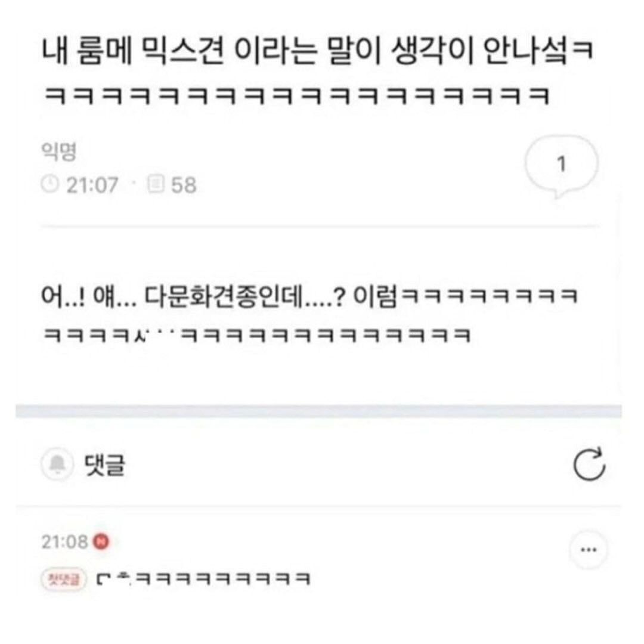Click the clock icon beside 21:07
The width and height of the screenshot is (644, 644).
pos(49,184)
